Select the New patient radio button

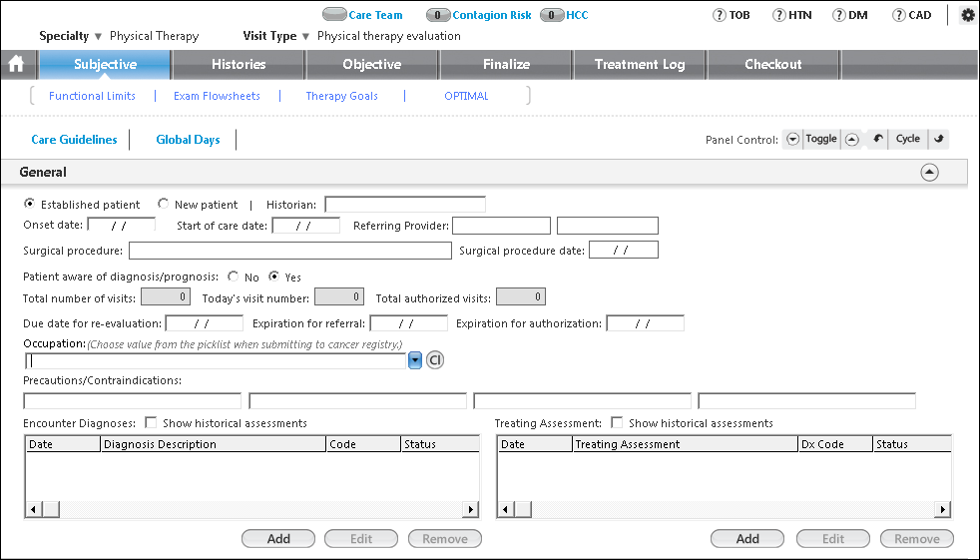(x=163, y=204)
